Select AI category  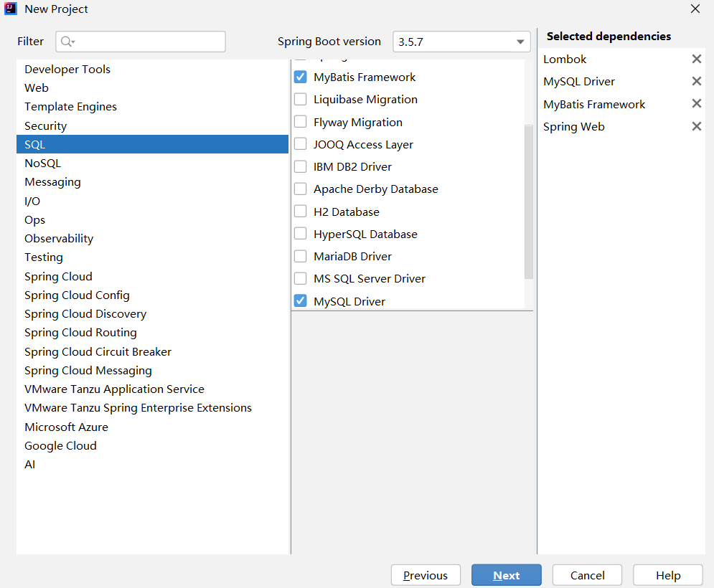[152, 464]
